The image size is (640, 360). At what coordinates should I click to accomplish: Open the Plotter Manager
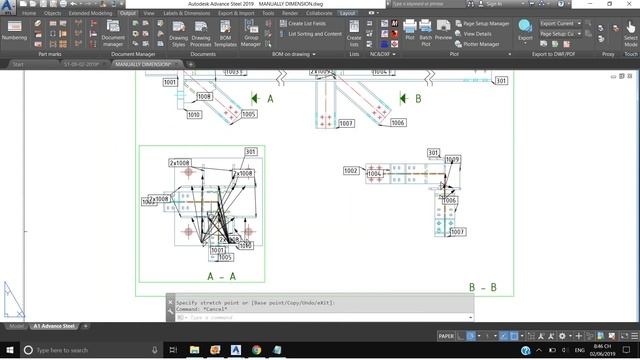(x=477, y=44)
